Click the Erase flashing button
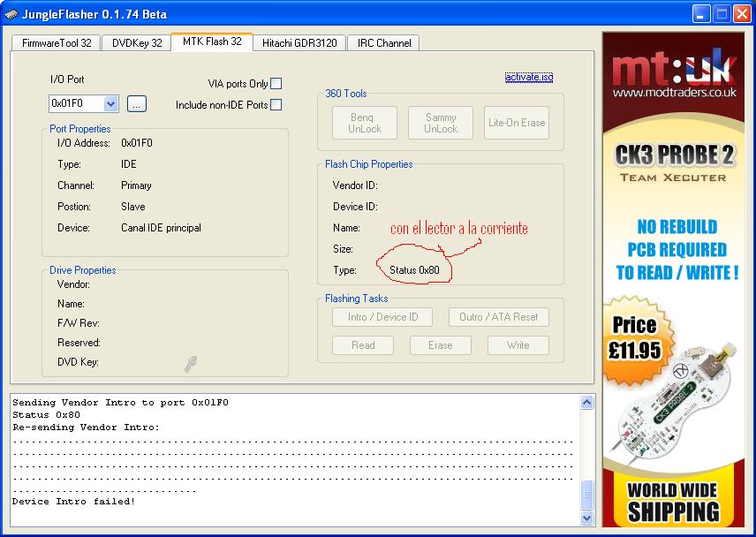Viewport: 756px width, 537px height. (x=440, y=345)
